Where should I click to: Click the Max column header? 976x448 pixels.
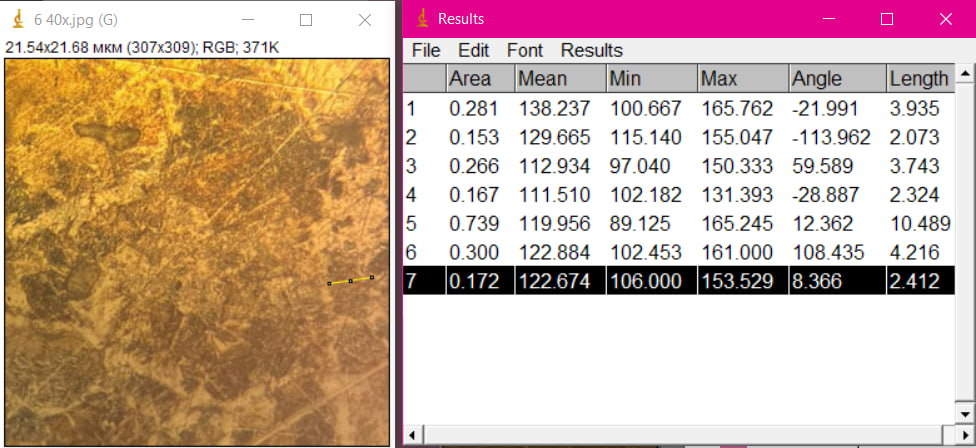(x=743, y=79)
